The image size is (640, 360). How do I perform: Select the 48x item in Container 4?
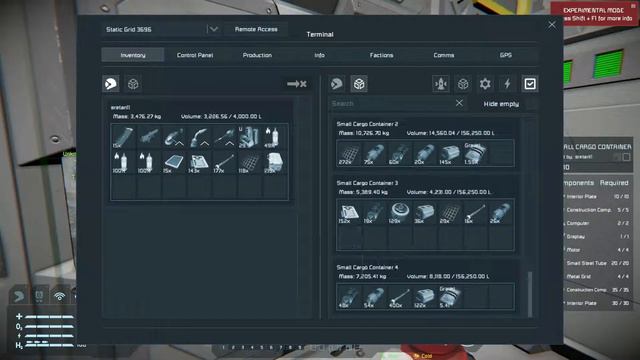349,297
